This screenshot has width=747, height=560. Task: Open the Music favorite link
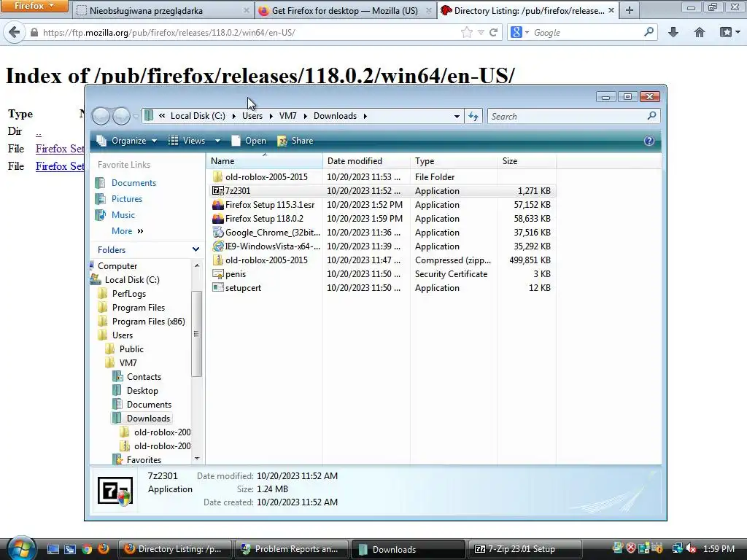point(123,215)
